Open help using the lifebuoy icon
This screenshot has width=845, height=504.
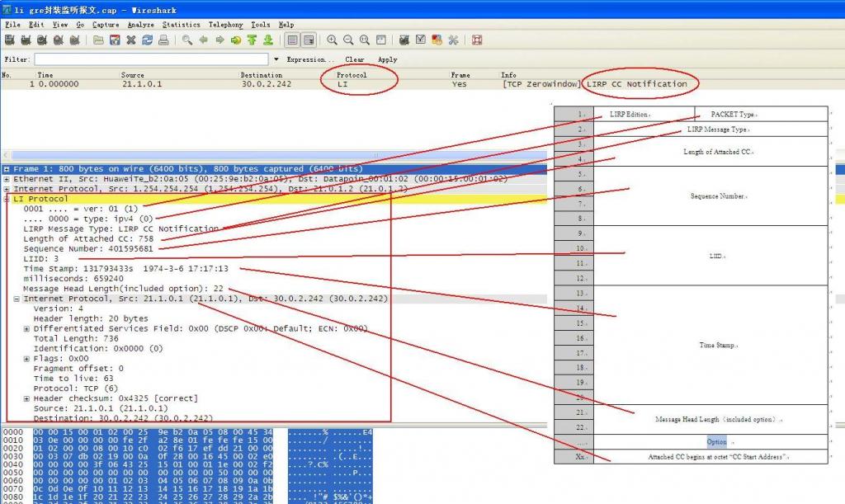tap(477, 40)
